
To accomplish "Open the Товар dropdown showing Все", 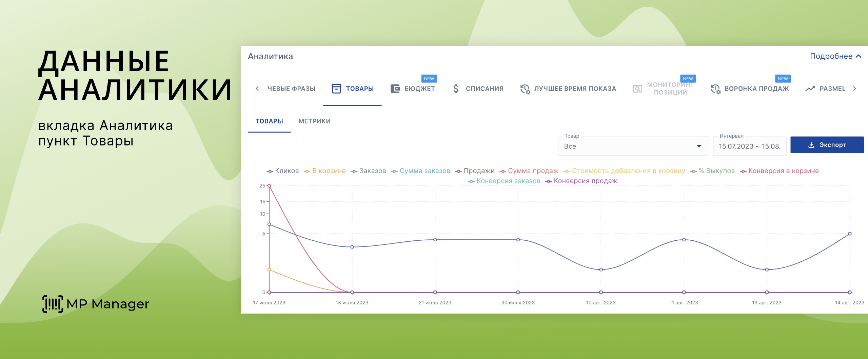I will pyautogui.click(x=633, y=146).
